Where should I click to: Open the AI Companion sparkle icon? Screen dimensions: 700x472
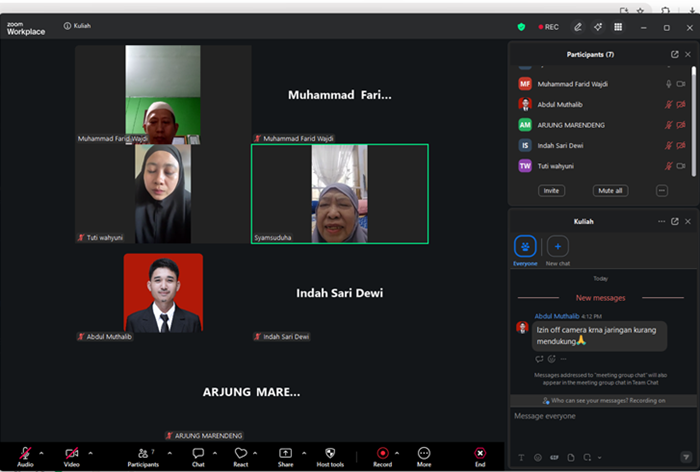click(x=598, y=27)
